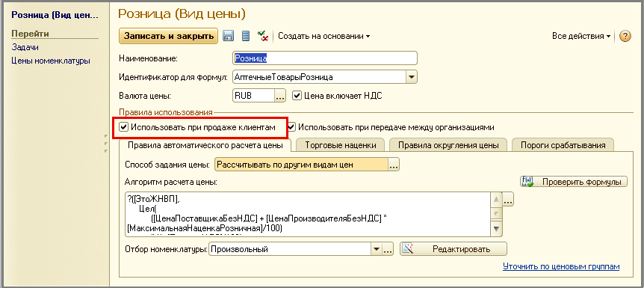Click the save diskette icon

(229, 36)
